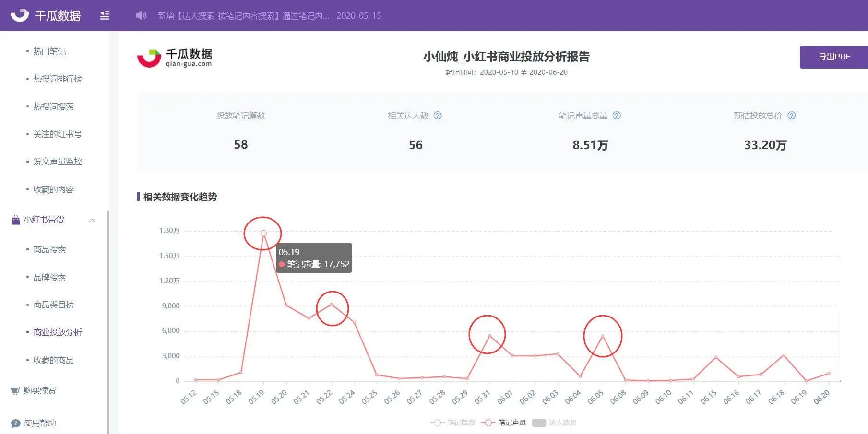868x434 pixels.
Task: Click the 05.22 data point on chart
Action: [331, 304]
